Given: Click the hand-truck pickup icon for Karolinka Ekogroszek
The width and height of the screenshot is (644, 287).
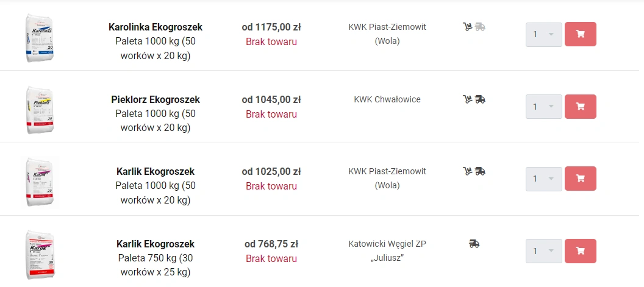Looking at the screenshot, I should click(468, 27).
